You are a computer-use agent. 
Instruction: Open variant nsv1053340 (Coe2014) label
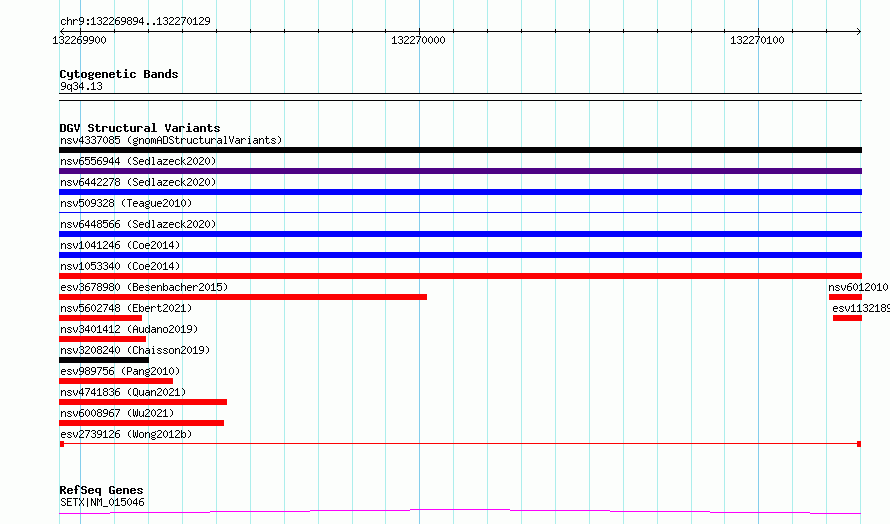(120, 266)
